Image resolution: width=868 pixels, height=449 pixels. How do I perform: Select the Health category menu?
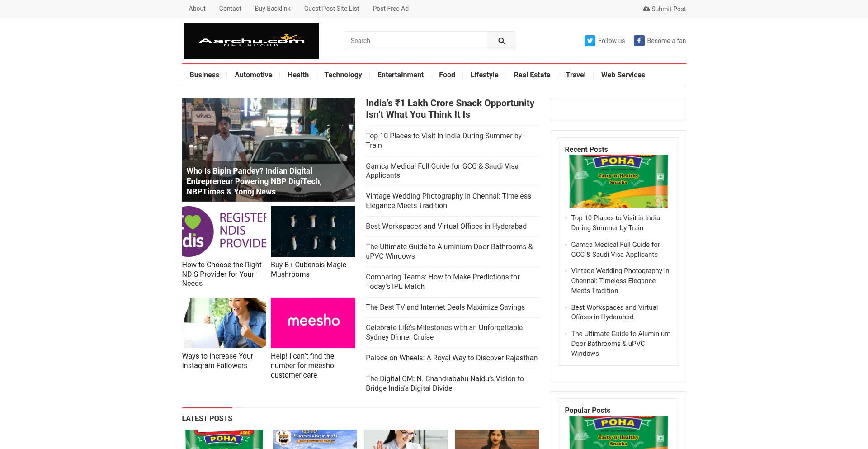(x=298, y=75)
